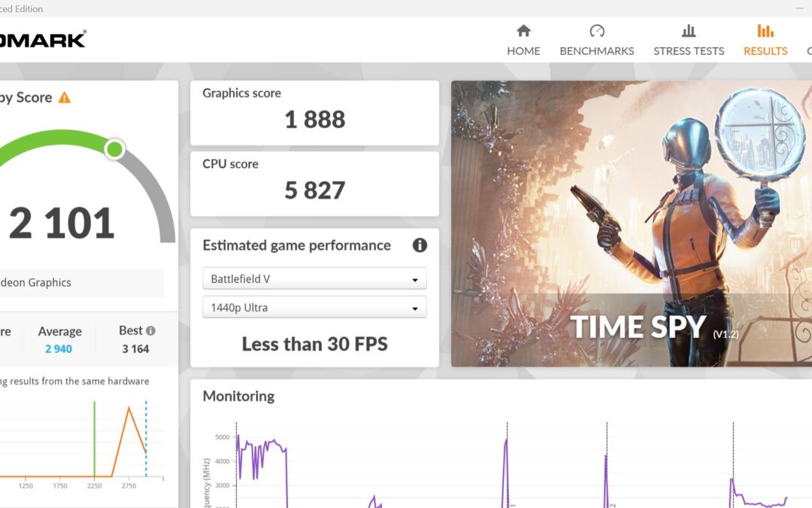Image resolution: width=812 pixels, height=508 pixels.
Task: Select the Graphics score 1 888 card
Action: (314, 113)
